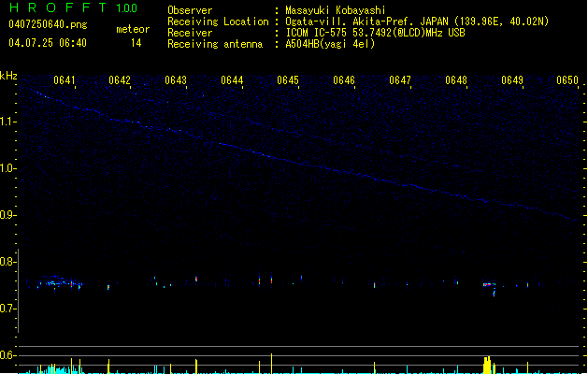Click the 0.9 frequency axis label
The width and height of the screenshot is (588, 374).
tap(8, 215)
